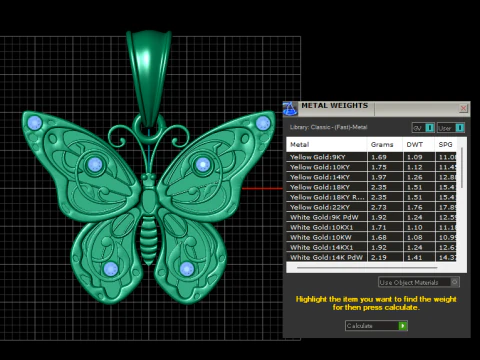Select the White Gold:9K PdW row

pos(371,217)
